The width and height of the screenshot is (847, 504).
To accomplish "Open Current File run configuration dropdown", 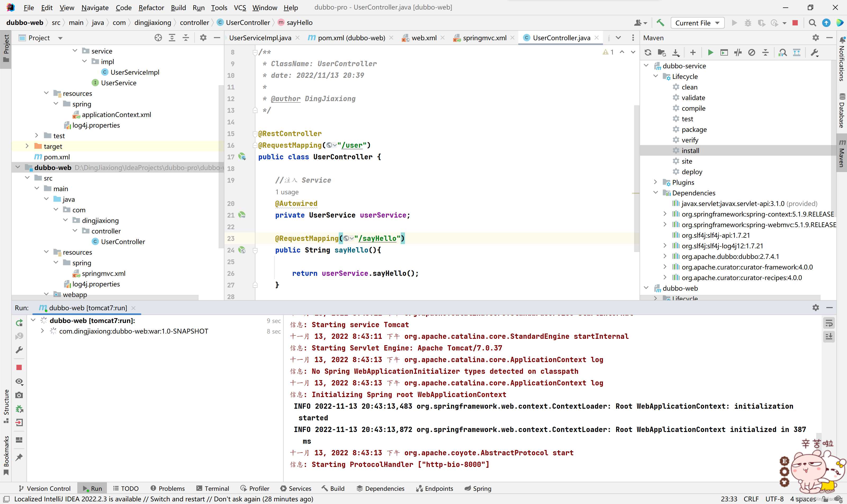I will tap(697, 23).
